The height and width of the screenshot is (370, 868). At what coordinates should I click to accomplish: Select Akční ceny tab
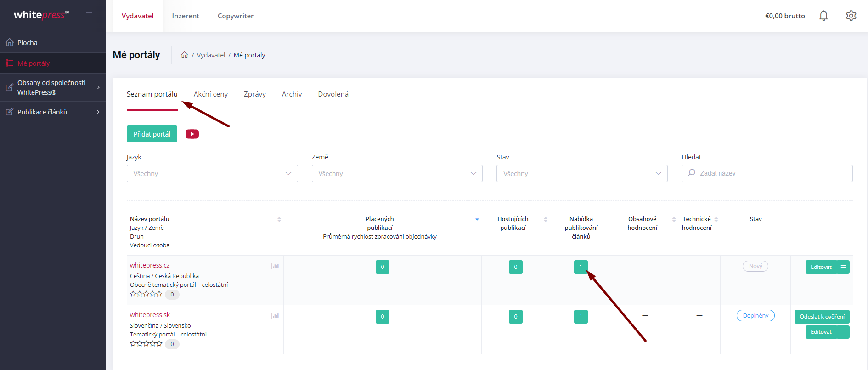(211, 94)
